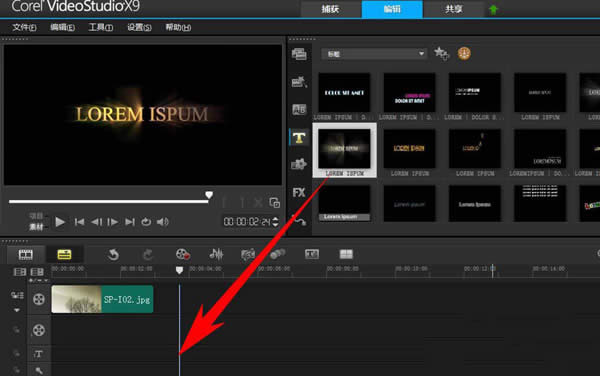Viewport: 600px width, 376px height.
Task: Jump to start with the Home button
Action: [x=79, y=222]
